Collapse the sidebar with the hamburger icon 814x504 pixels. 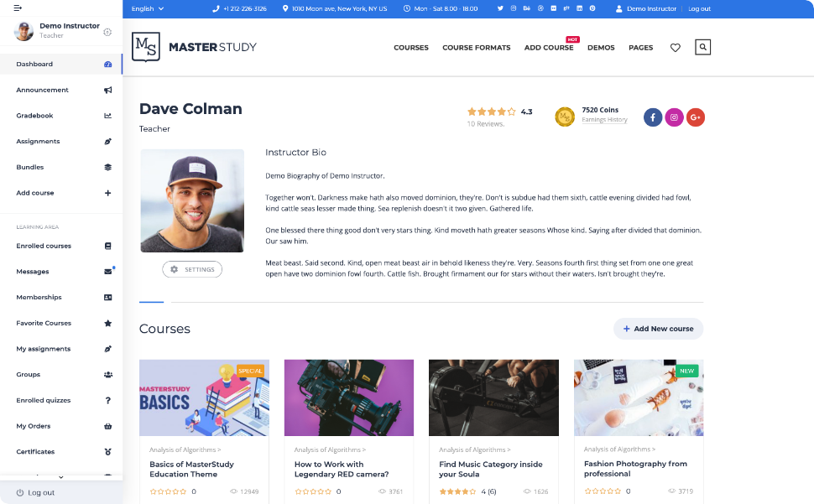coord(18,8)
